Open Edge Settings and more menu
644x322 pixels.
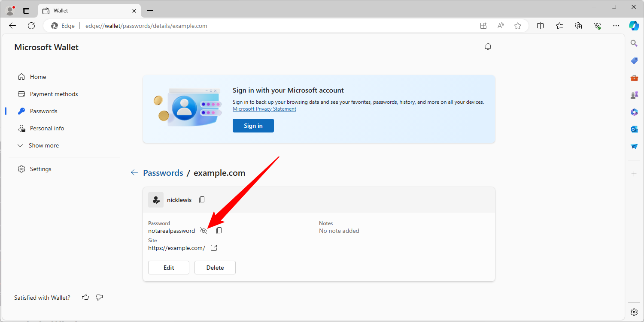[616, 26]
